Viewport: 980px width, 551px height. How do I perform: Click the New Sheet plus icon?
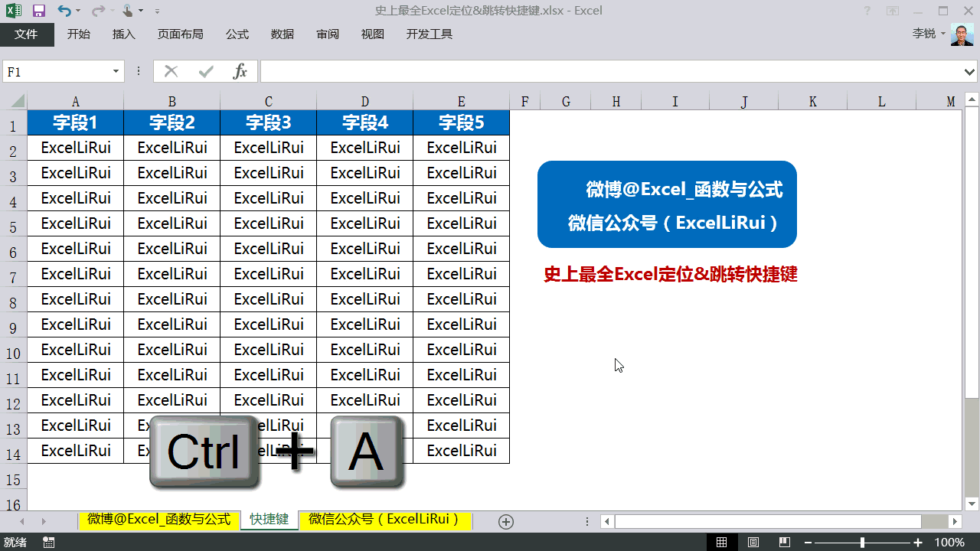point(505,521)
